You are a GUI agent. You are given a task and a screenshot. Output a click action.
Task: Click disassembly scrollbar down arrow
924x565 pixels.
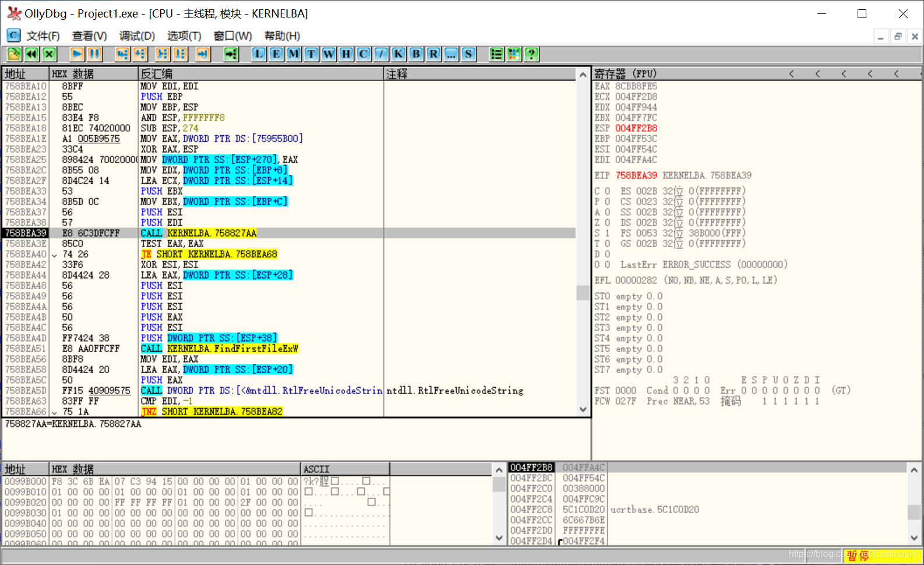(583, 410)
